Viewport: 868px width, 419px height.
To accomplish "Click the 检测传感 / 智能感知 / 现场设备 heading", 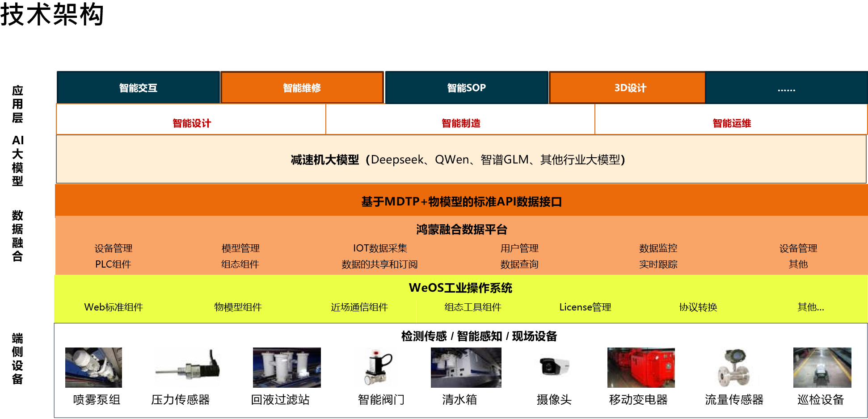I will [479, 336].
